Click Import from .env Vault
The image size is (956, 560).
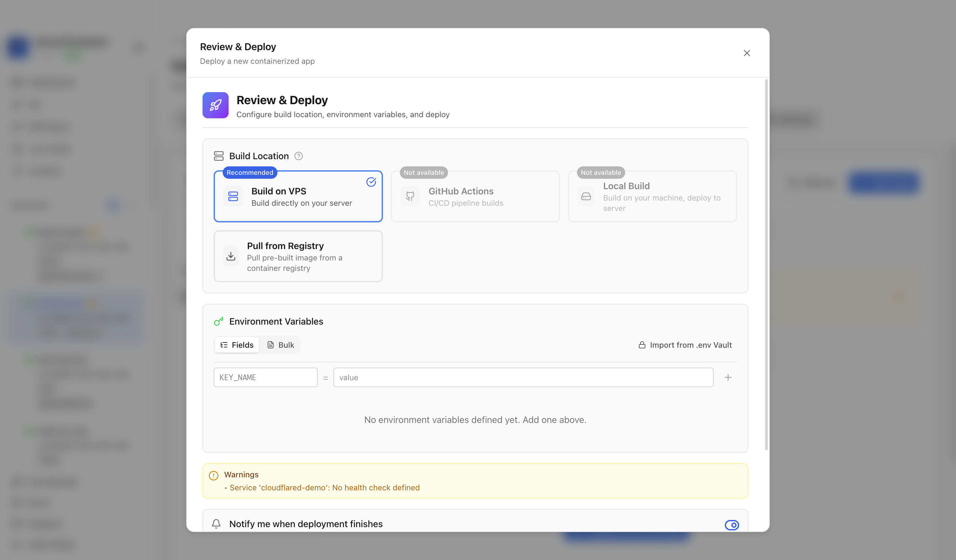[x=685, y=345]
